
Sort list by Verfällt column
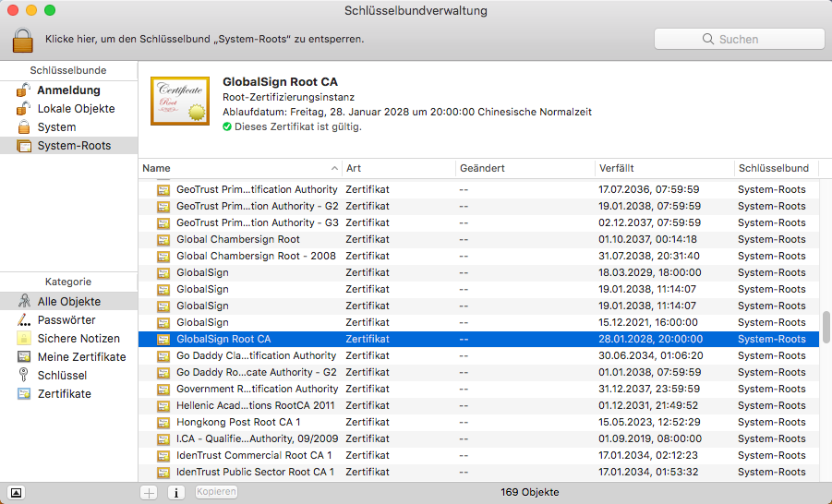(x=665, y=168)
